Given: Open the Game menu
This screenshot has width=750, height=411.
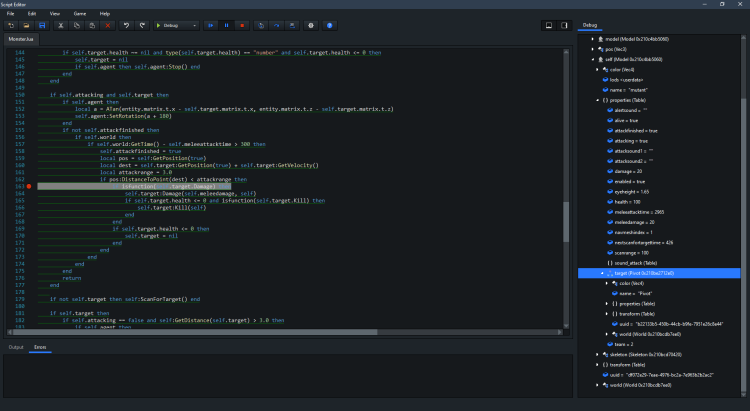Looking at the screenshot, I should point(80,13).
